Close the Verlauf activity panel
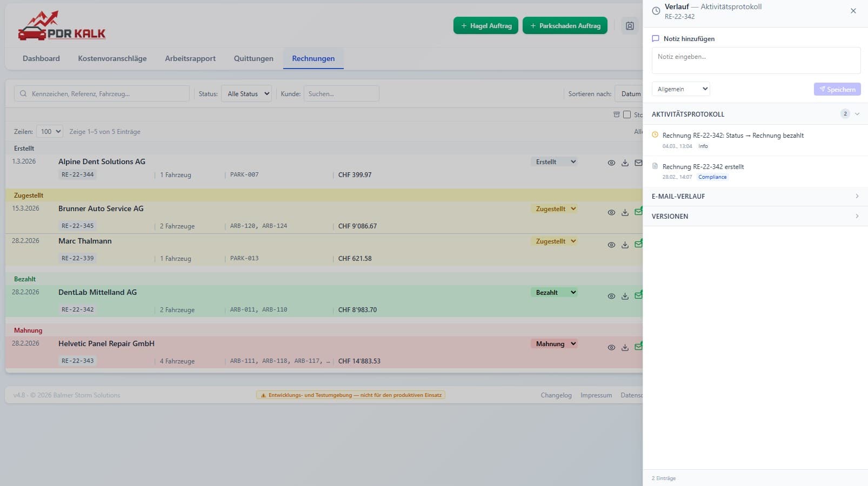 [x=853, y=11]
